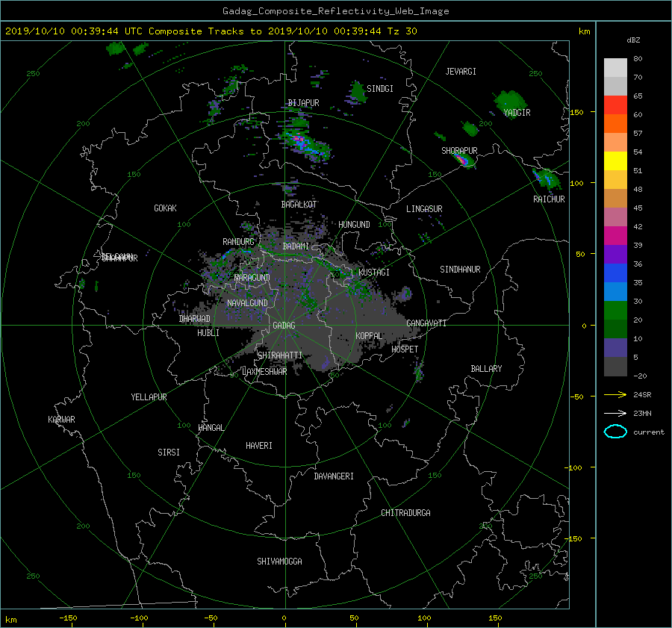Click the HUBLI city label
The height and width of the screenshot is (628, 672).
pos(208,333)
